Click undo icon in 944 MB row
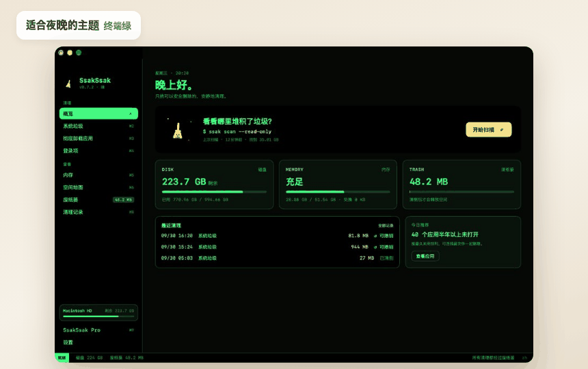This screenshot has height=369, width=588. pyautogui.click(x=375, y=247)
